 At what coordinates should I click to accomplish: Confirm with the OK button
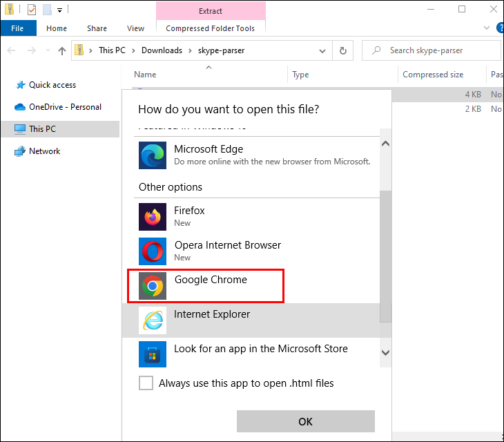[306, 421]
